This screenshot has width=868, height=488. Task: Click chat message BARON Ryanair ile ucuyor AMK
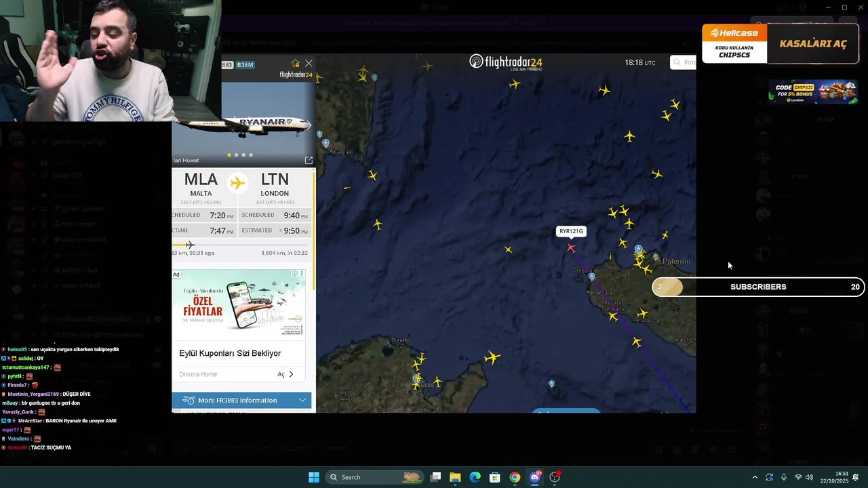[x=81, y=421]
